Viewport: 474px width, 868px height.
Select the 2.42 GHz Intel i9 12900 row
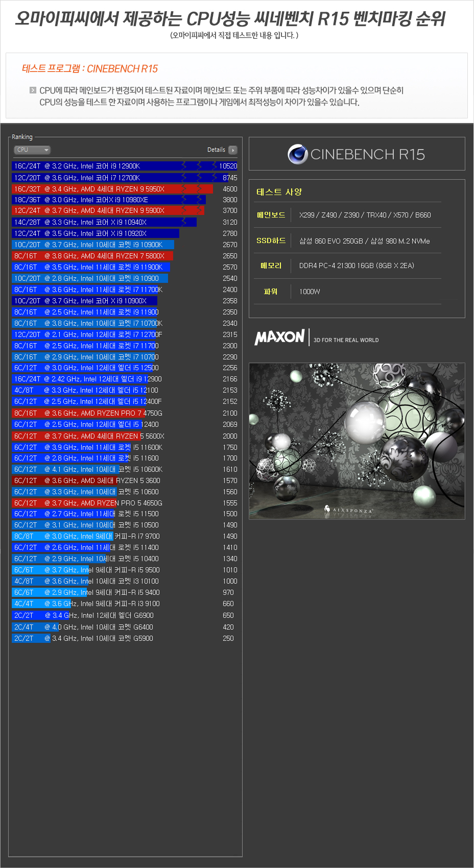[125, 379]
